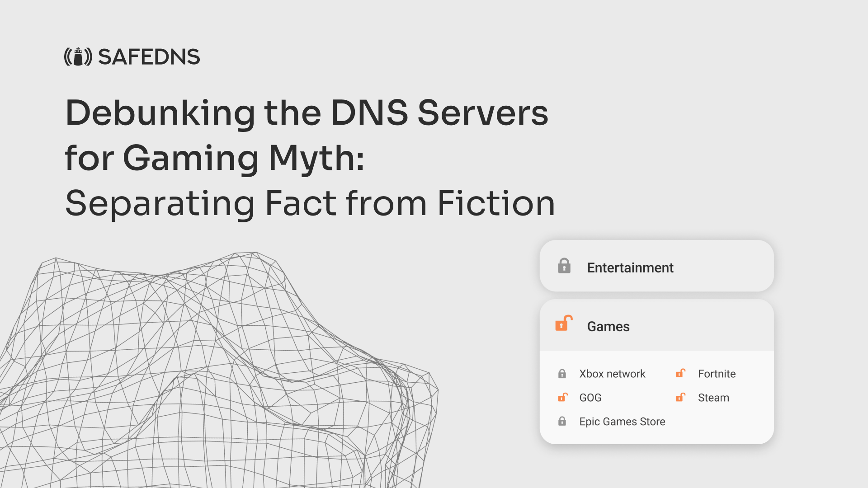Select the Games category label
The image size is (868, 488).
(x=608, y=326)
